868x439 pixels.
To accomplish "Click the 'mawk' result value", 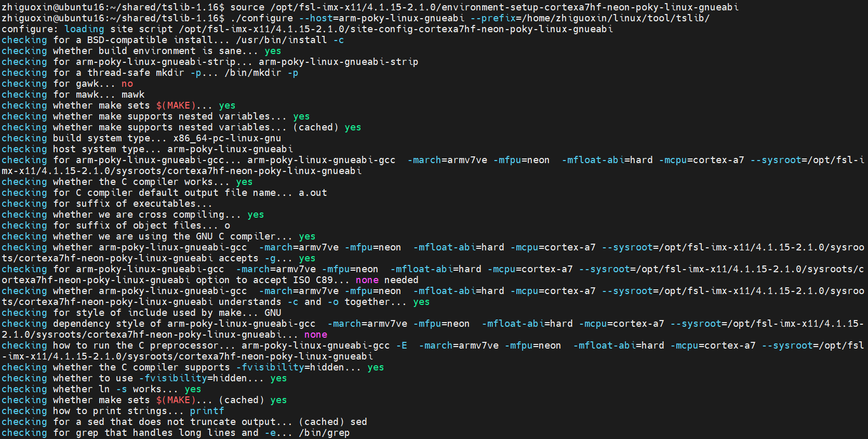I will click(x=133, y=95).
